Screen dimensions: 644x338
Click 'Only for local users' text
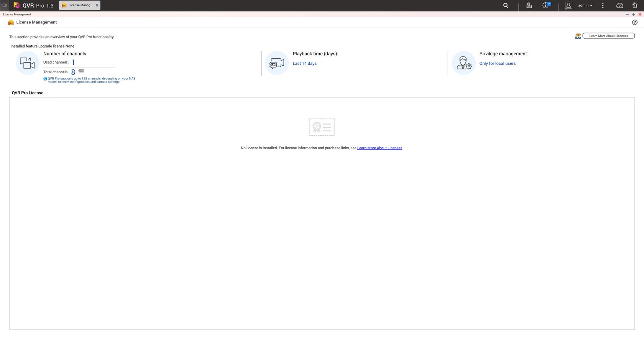tap(498, 64)
